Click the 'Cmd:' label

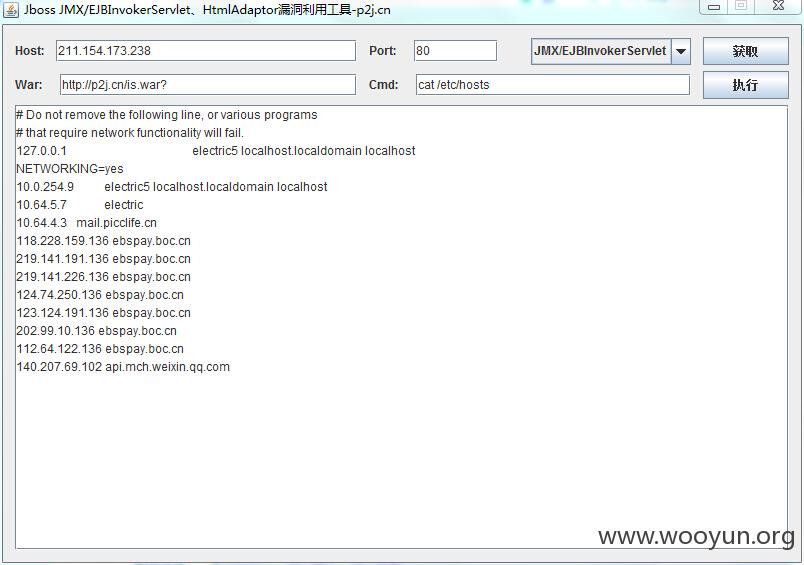(384, 85)
